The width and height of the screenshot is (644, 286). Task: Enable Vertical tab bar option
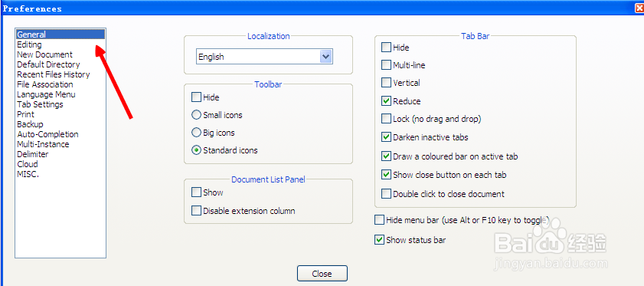coord(386,83)
